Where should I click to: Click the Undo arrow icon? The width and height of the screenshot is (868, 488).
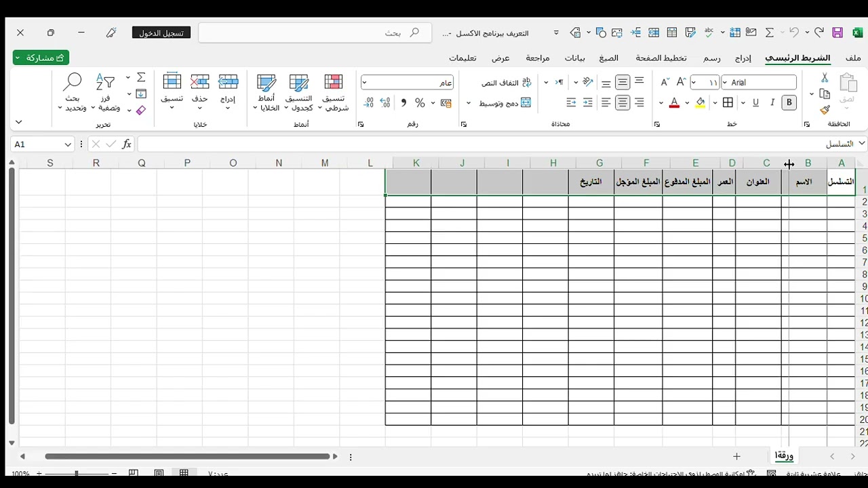pyautogui.click(x=794, y=33)
